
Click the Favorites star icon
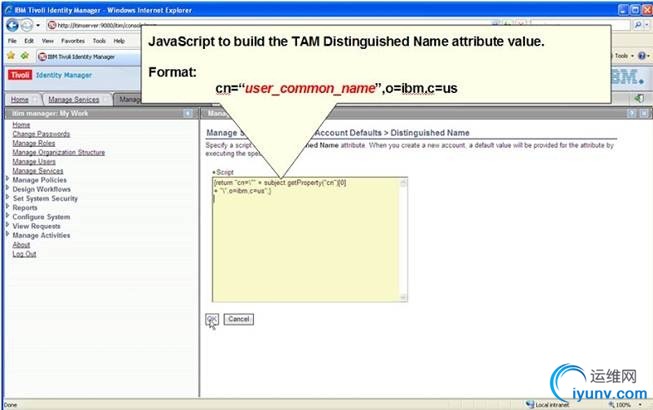click(11, 56)
